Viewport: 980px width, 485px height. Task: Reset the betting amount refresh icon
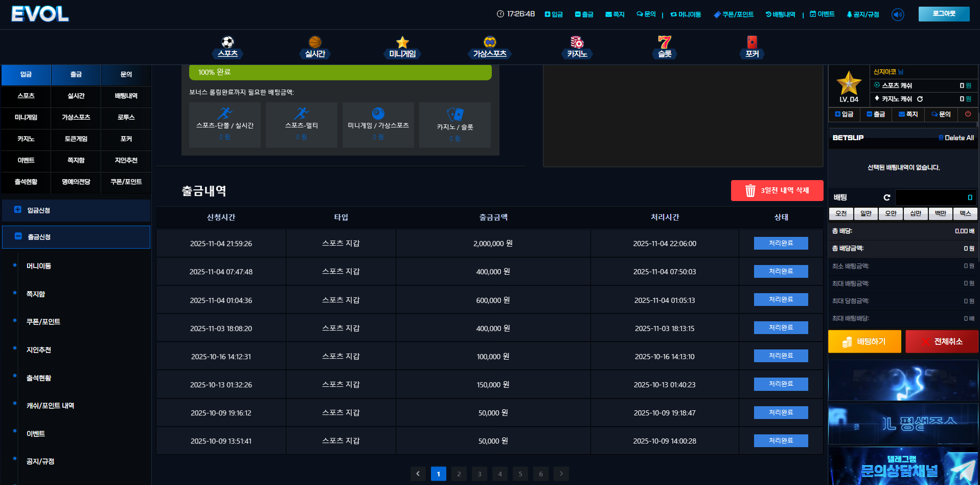coord(887,197)
